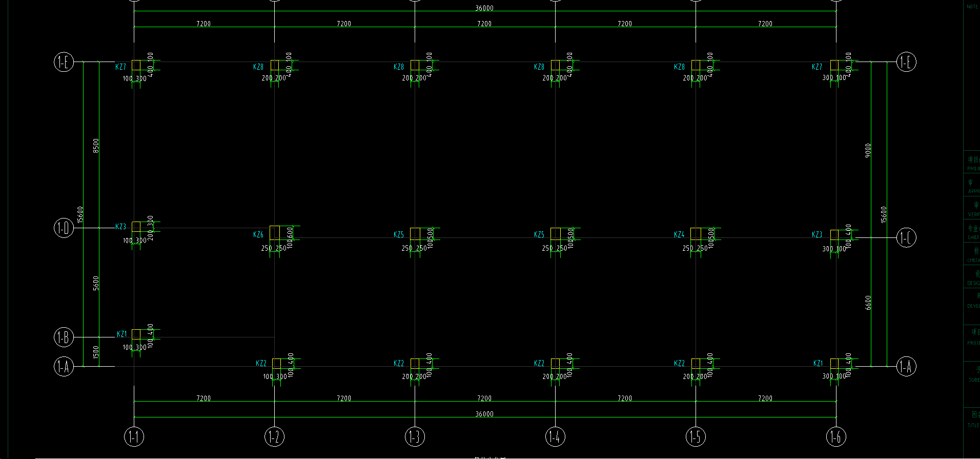Pick the 1-3 grid bubble at the bottom

pos(415,437)
